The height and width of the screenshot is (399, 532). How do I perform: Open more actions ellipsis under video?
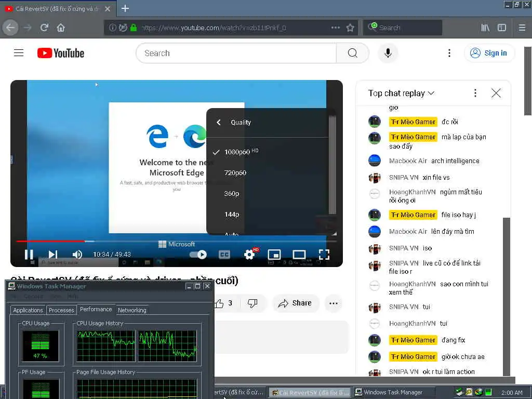pos(333,303)
